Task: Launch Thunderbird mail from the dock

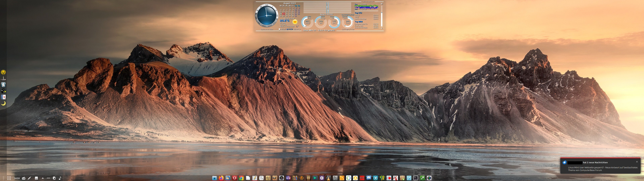Action: click(x=228, y=178)
